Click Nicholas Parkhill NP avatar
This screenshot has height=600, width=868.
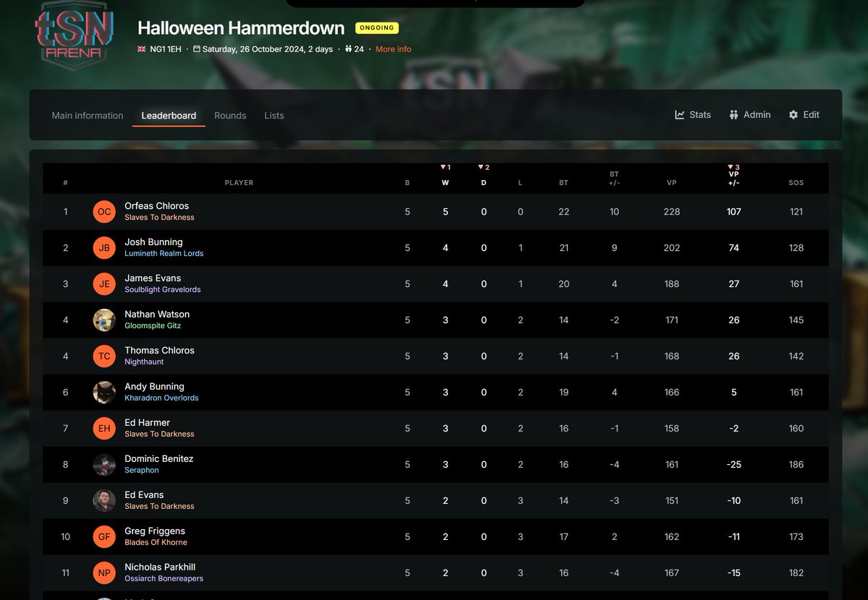tap(104, 573)
